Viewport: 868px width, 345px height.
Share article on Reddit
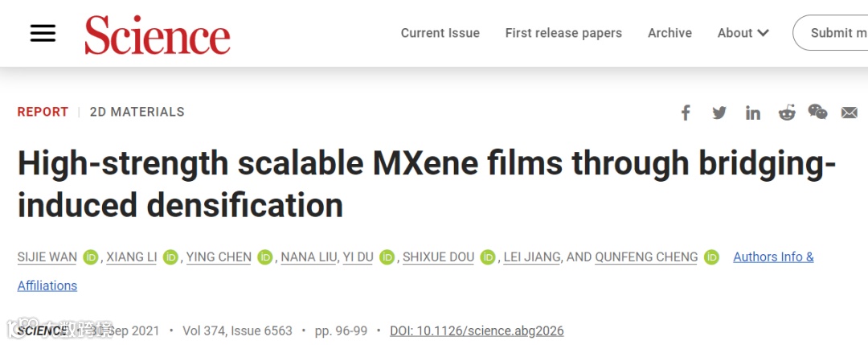point(787,113)
